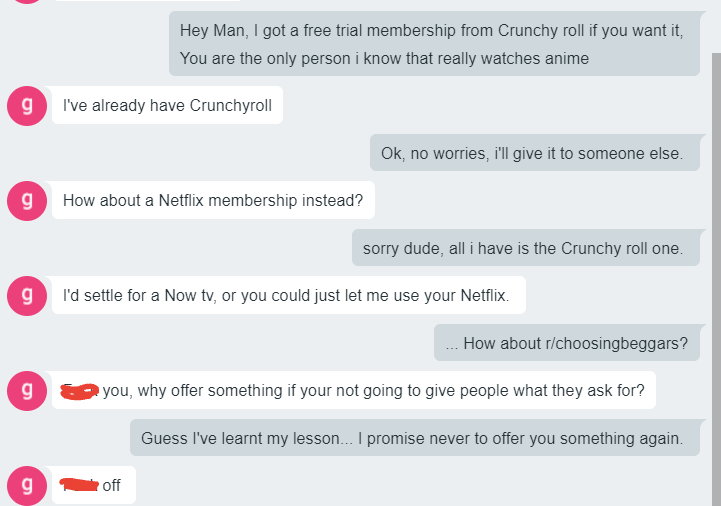Open the 'How about r/choosingbeggars?' message
The image size is (721, 506).
point(567,343)
